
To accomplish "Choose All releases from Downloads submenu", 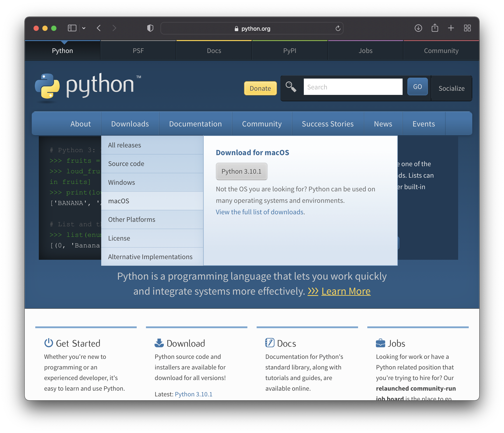I will click(152, 145).
